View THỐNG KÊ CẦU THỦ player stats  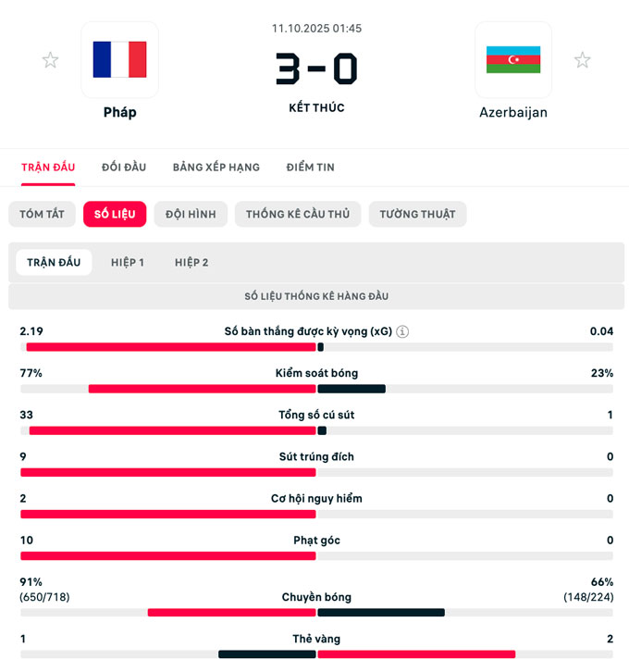tap(298, 214)
